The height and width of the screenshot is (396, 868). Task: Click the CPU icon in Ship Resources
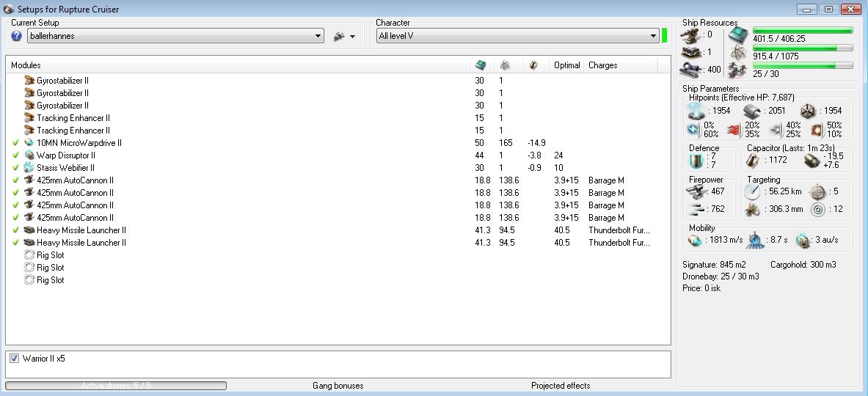[738, 34]
